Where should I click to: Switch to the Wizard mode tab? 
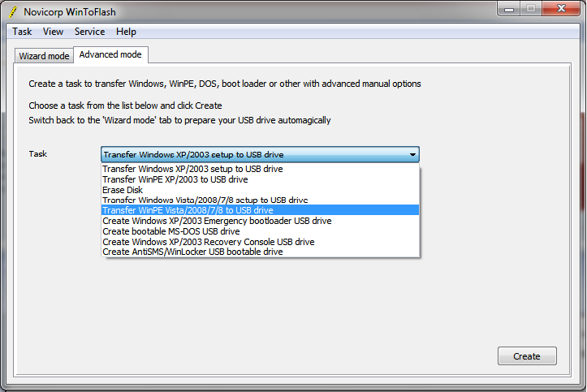44,56
